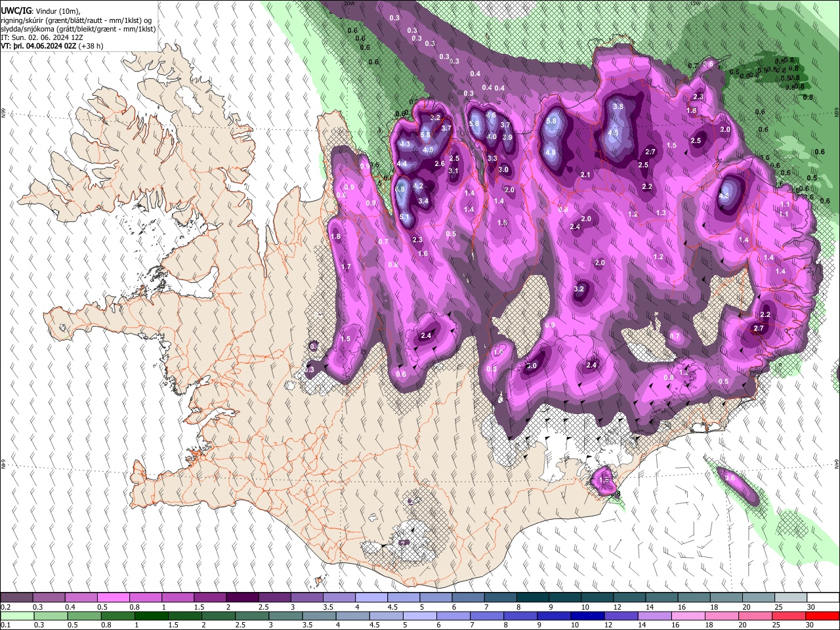840x630 pixels.
Task: Click the header line 'UWC/IG: Vindur (10m),'
Action: click(40, 11)
